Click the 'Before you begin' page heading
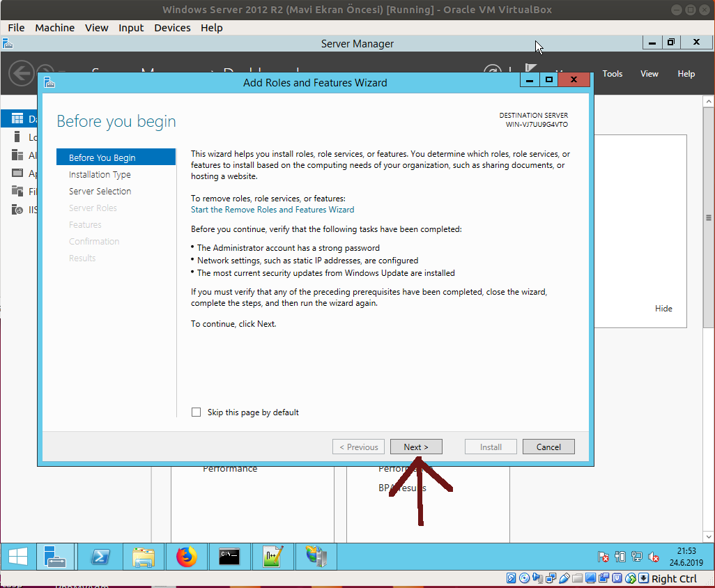This screenshot has width=715, height=588. [x=116, y=122]
